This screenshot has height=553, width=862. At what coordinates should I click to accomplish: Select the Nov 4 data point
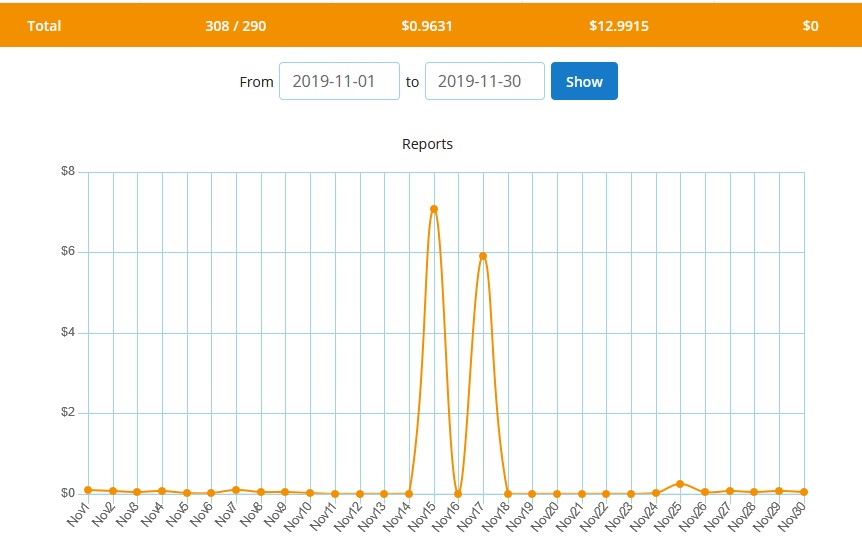(x=162, y=491)
